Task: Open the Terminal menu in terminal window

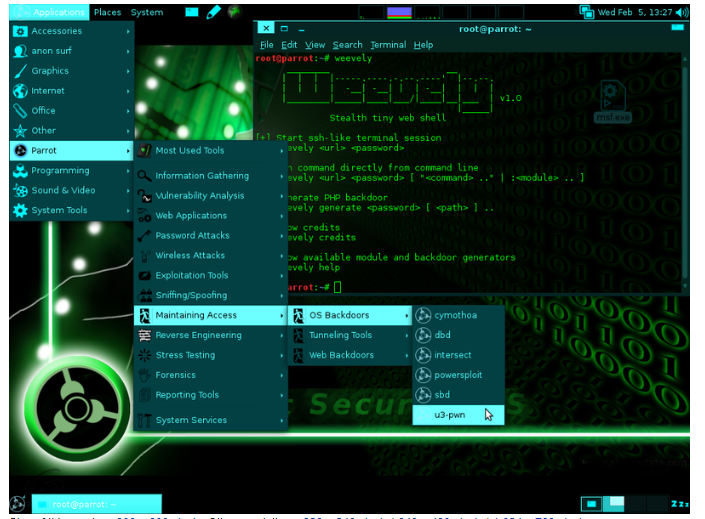Action: (388, 45)
